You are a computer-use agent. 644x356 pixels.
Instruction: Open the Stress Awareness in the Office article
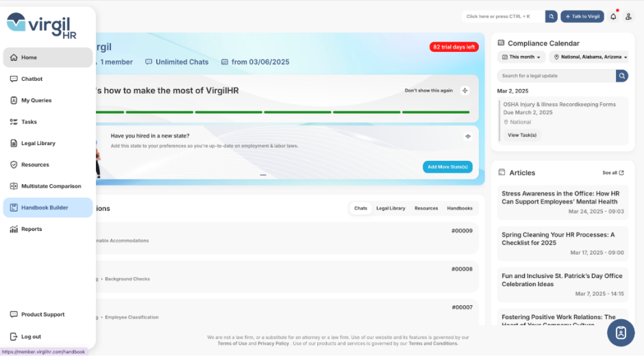[x=562, y=203]
